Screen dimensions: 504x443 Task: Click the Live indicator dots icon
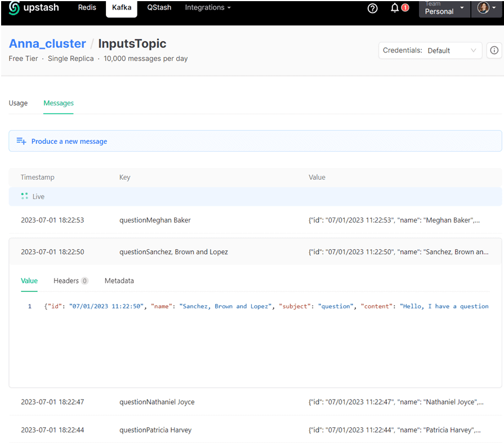pyautogui.click(x=24, y=196)
